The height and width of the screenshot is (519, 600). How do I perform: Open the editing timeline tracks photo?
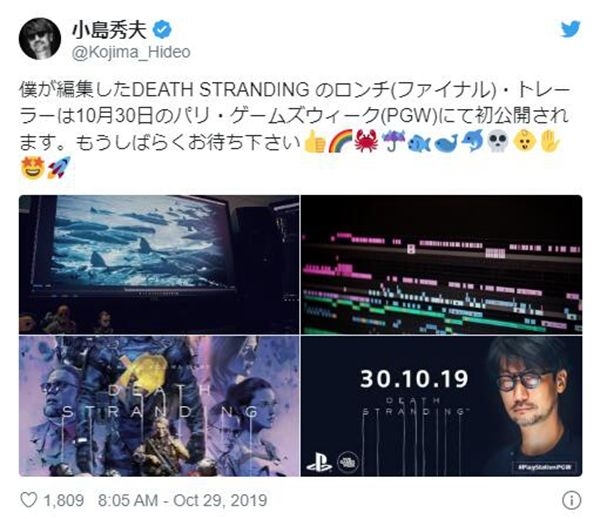coord(441,264)
